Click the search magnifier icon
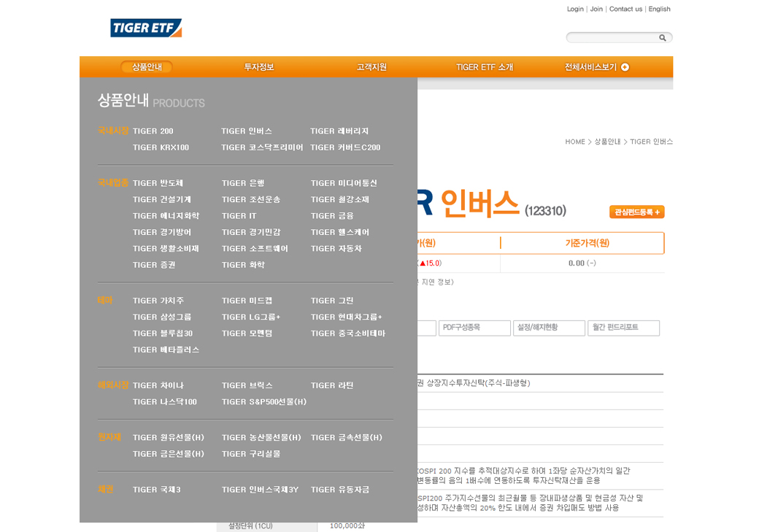Viewport: 759px width, 532px height. point(663,38)
